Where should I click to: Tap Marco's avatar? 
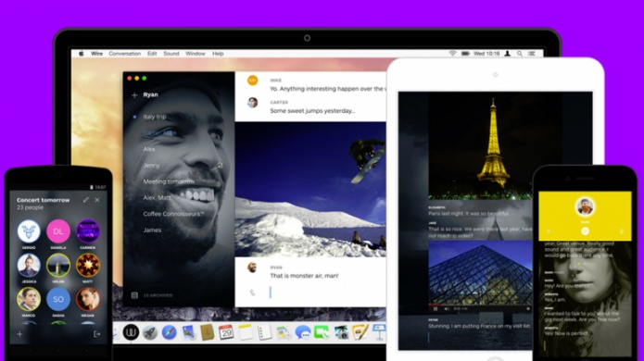click(x=29, y=299)
